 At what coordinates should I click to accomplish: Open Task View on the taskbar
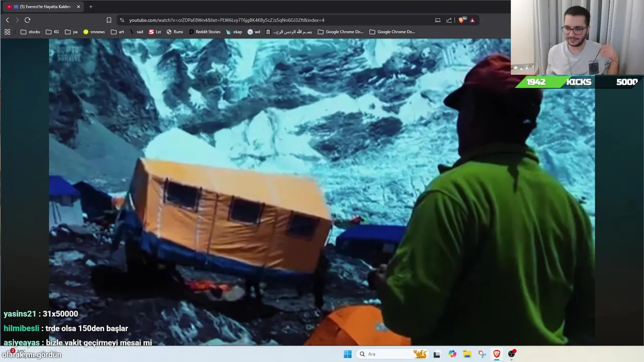(437, 354)
